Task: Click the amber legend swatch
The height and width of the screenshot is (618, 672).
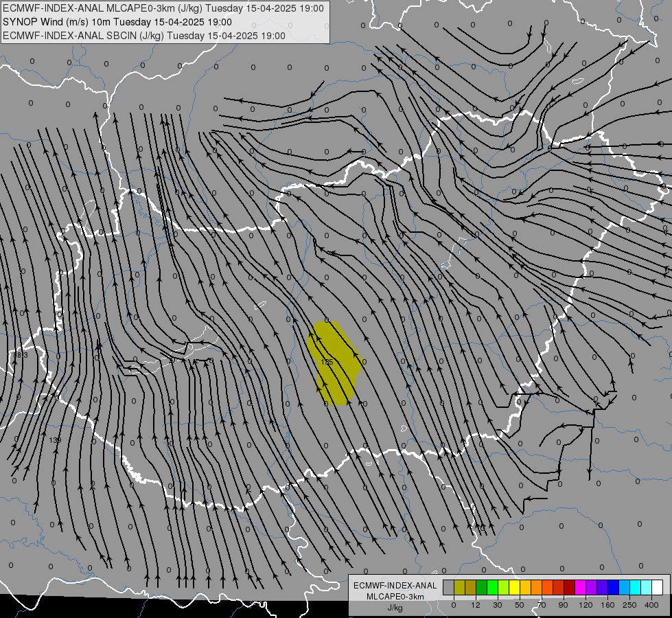Action: [x=525, y=587]
